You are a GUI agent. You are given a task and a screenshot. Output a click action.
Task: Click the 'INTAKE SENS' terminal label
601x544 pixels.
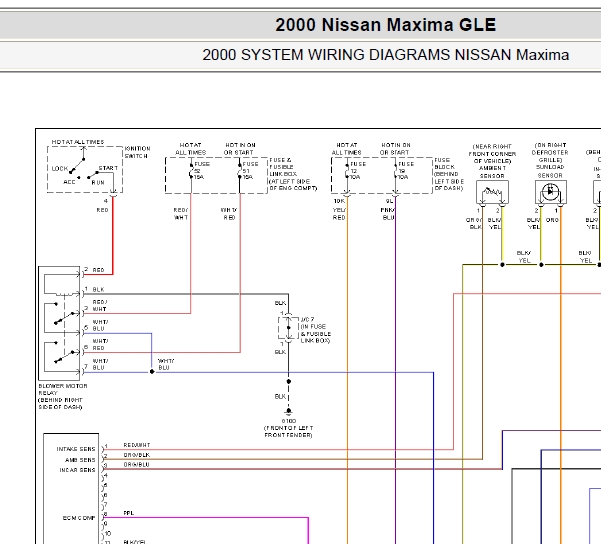[76, 449]
